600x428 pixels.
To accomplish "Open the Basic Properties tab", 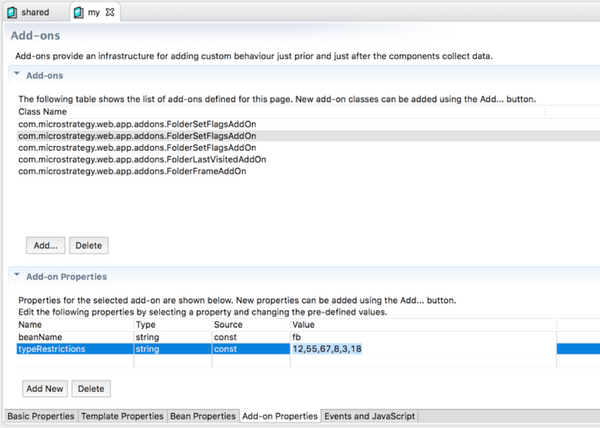I will click(41, 416).
